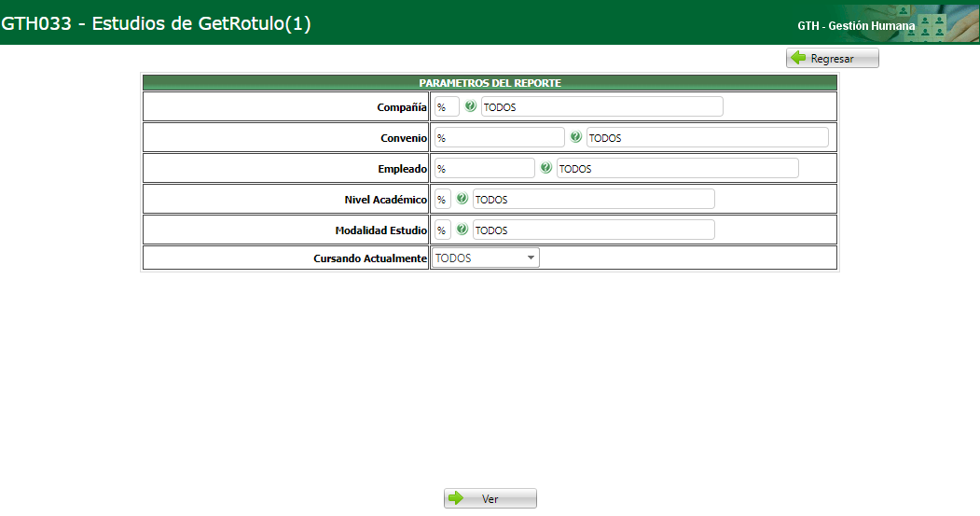The image size is (980, 516).
Task: Click the GTH033 Estudios de GetRotulo title
Action: pos(157,23)
